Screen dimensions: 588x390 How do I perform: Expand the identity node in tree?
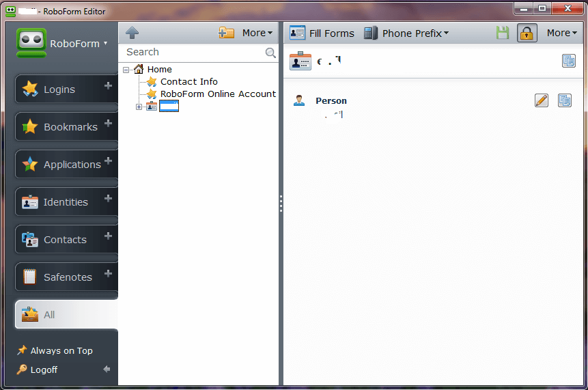point(139,107)
